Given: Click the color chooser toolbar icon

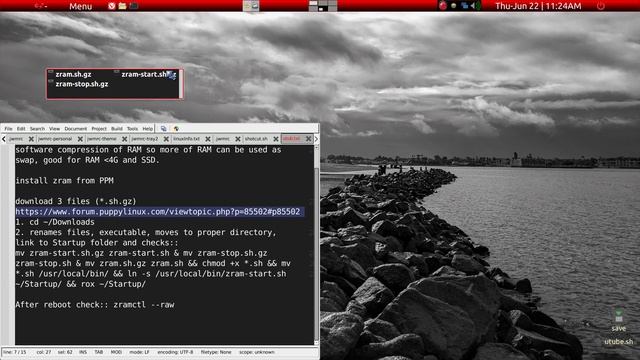Looking at the screenshot, I should click(176, 129).
